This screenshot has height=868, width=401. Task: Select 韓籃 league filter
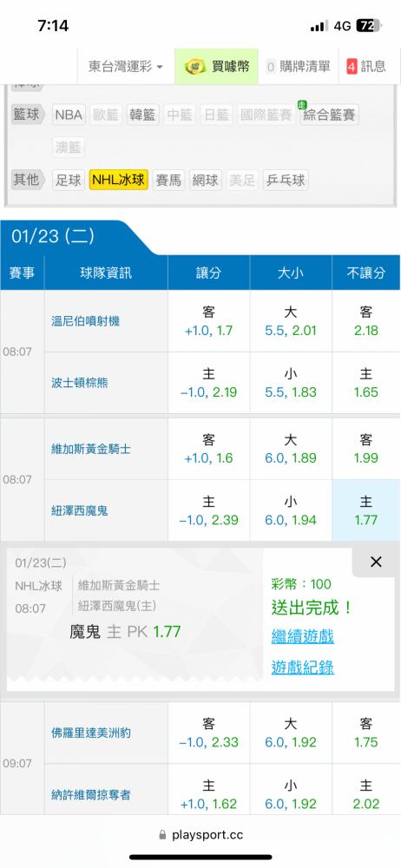143,115
